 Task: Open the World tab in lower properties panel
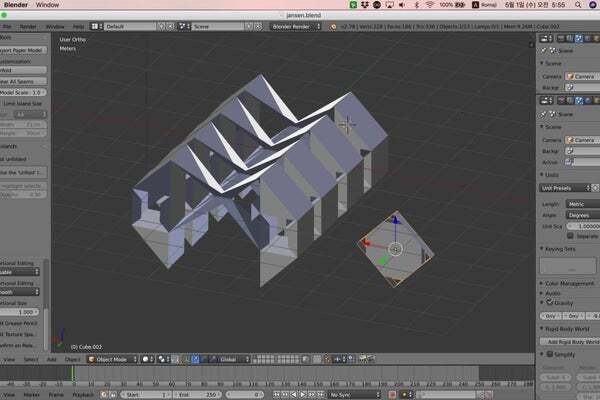point(588,101)
